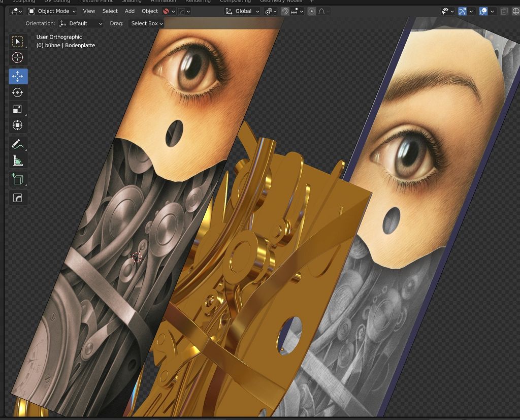The height and width of the screenshot is (420, 520).
Task: Open the overlays options dropdown arrow
Action: click(x=492, y=11)
